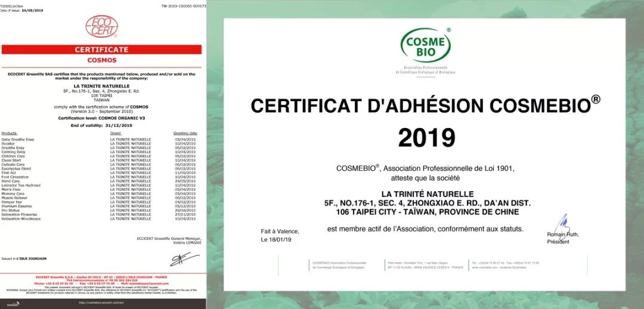Screen dimensions: 644x309
Task: Click the est membre actif de l'Association sentence
Action: click(x=426, y=229)
